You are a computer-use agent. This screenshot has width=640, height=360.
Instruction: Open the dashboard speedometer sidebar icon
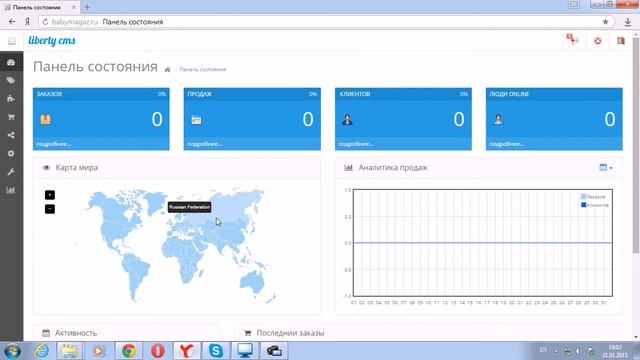[11, 62]
